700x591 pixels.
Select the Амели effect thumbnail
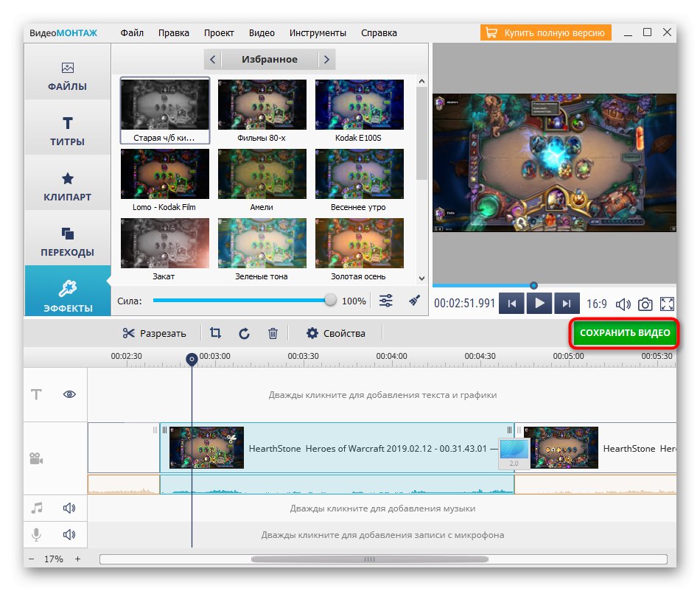click(x=262, y=175)
